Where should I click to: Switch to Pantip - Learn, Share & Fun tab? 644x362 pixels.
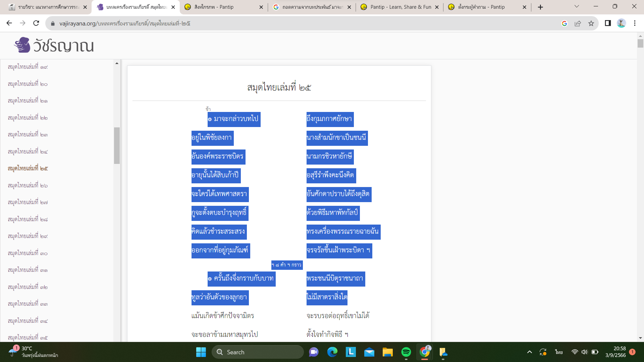pos(400,7)
